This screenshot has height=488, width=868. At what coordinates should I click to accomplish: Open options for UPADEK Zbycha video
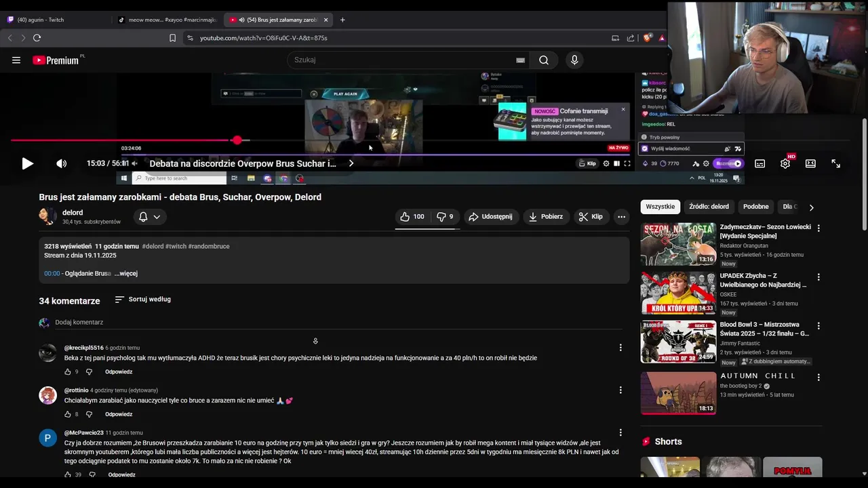pyautogui.click(x=818, y=277)
